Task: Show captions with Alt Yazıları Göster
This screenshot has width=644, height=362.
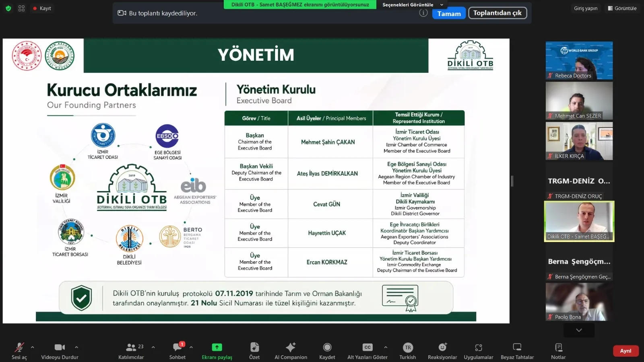Action: click(x=367, y=351)
